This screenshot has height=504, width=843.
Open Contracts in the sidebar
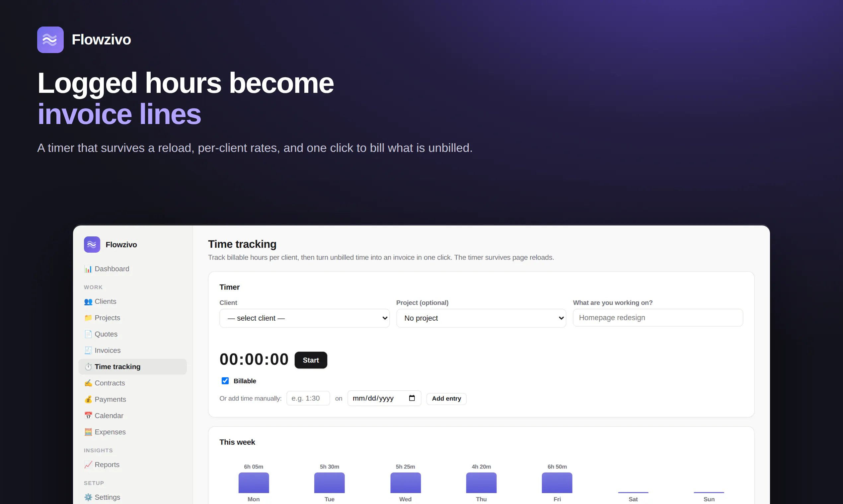click(x=132, y=383)
